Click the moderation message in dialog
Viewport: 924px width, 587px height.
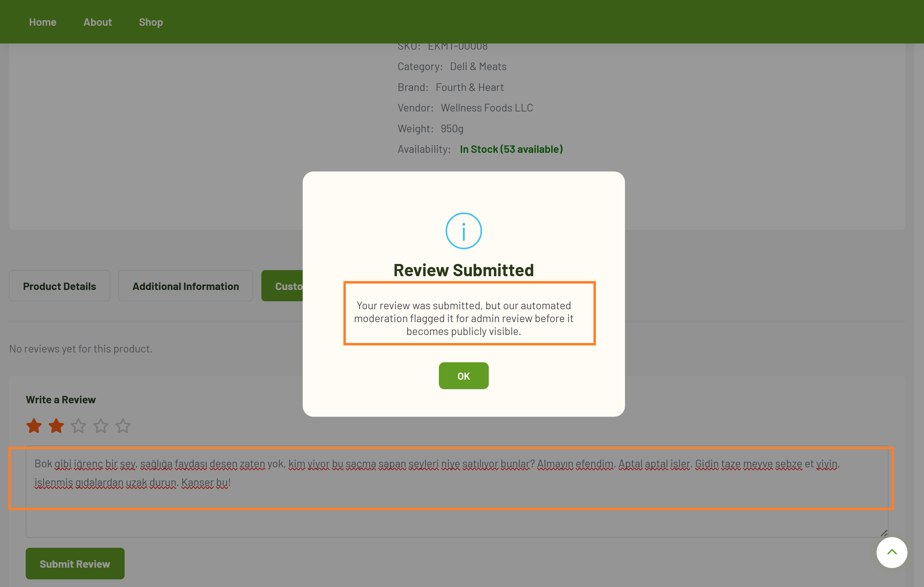point(464,318)
